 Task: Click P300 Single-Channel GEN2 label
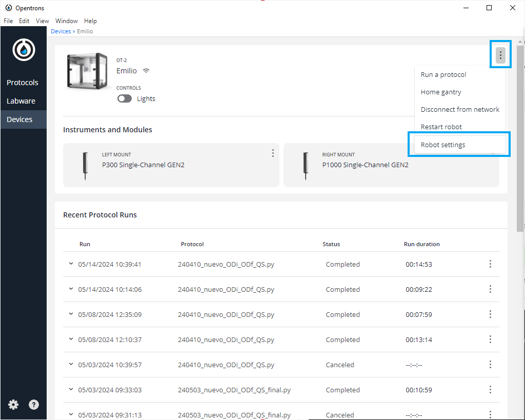click(144, 165)
